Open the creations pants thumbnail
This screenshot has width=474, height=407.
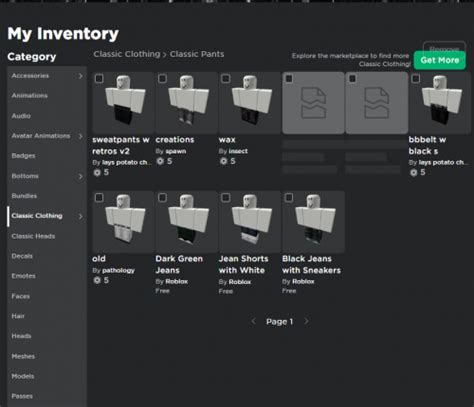[187, 103]
